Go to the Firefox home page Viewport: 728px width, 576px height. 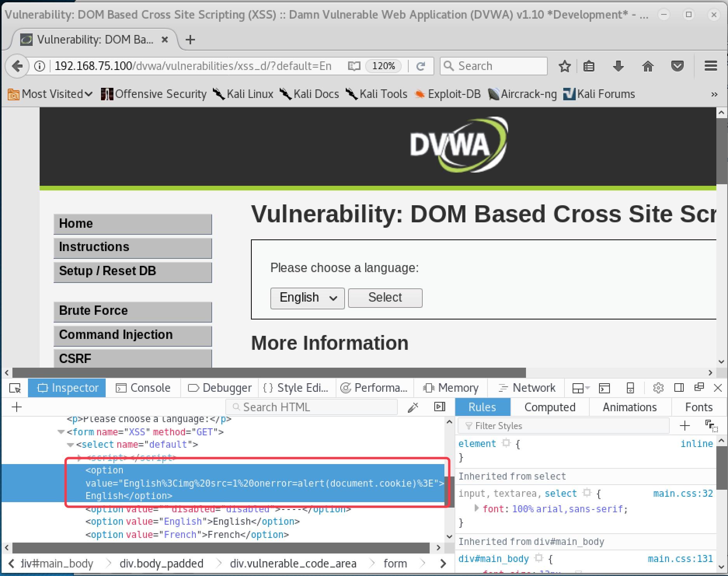648,66
